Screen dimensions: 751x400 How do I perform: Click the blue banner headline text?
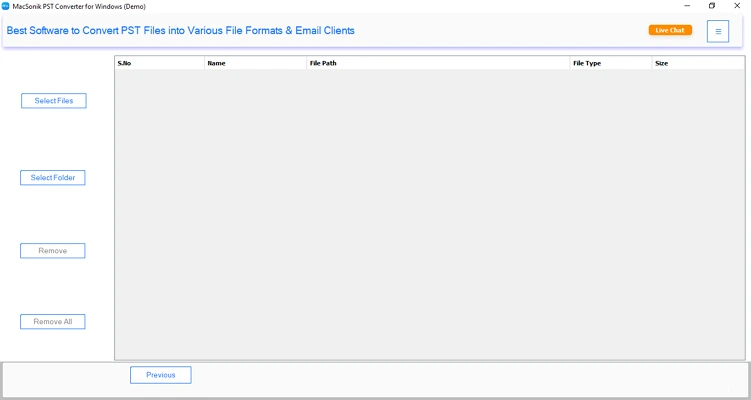181,31
